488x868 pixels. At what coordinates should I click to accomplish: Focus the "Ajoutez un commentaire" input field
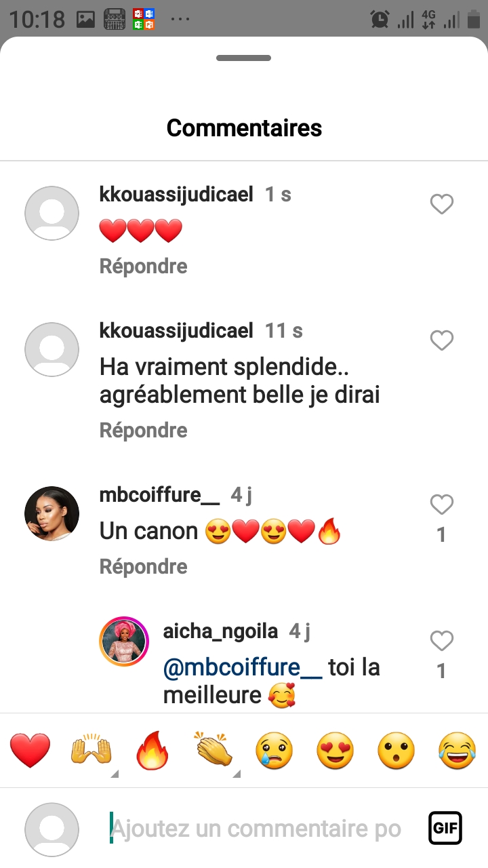coord(258,829)
